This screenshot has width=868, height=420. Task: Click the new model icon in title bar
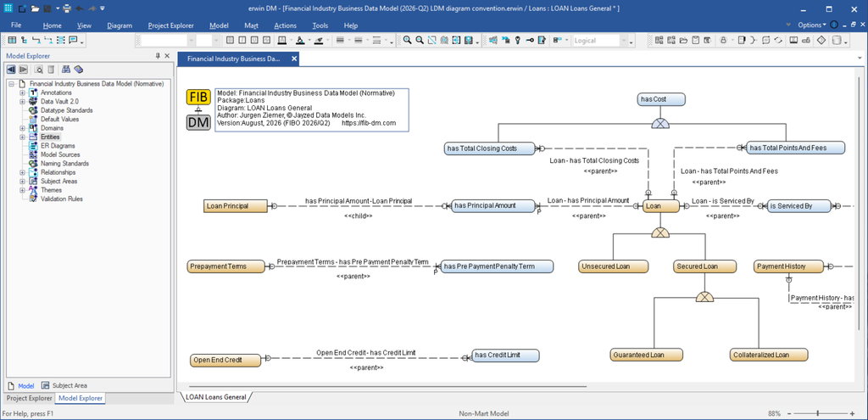tap(22, 8)
